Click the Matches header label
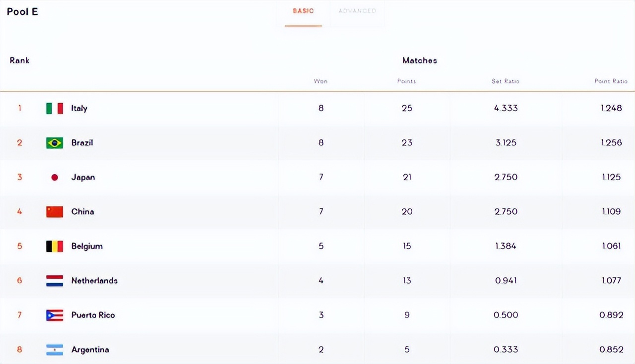The image size is (635, 364). [x=420, y=61]
